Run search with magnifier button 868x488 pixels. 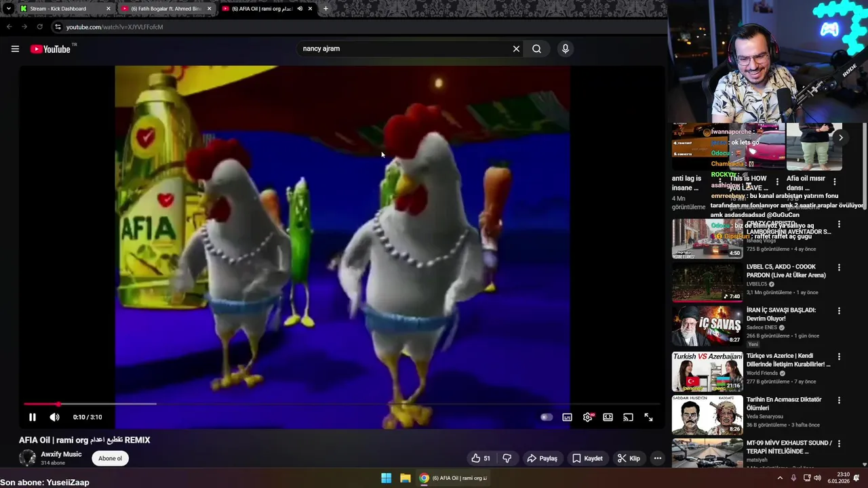[x=536, y=49]
